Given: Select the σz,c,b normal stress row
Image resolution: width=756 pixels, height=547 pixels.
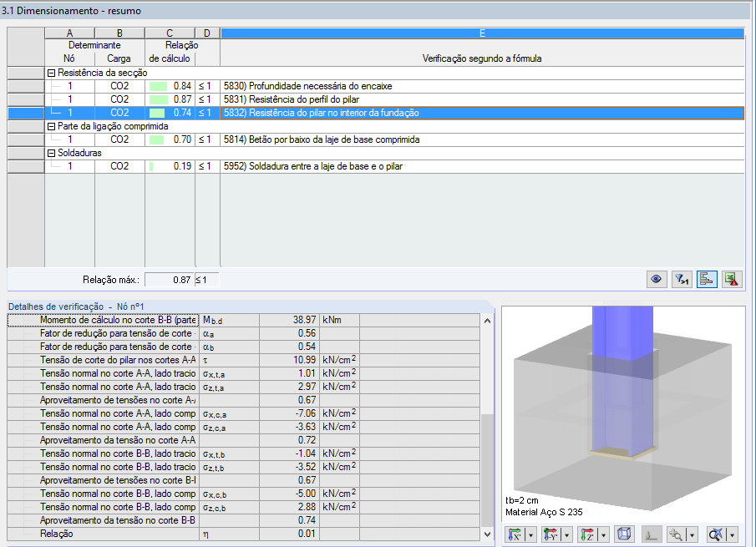Looking at the screenshot, I should coord(243,507).
